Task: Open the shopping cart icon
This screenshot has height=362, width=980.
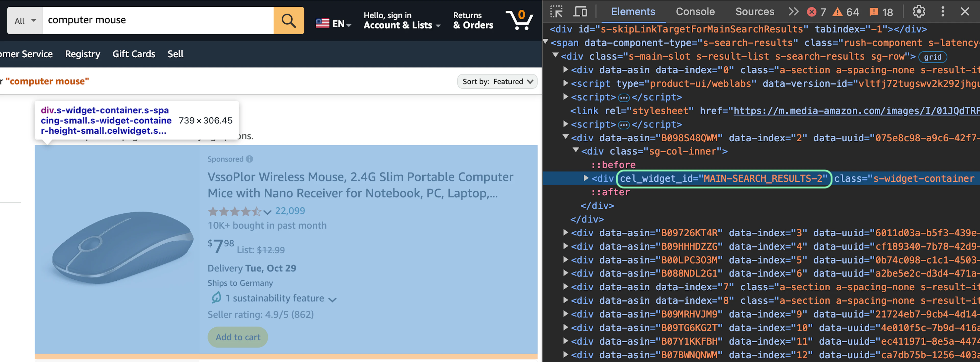Action: [x=519, y=20]
